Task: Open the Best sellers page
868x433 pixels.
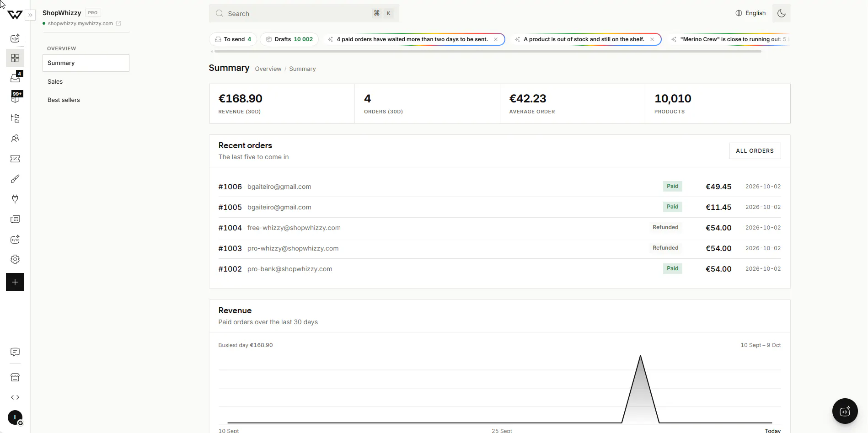Action: pyautogui.click(x=86, y=100)
